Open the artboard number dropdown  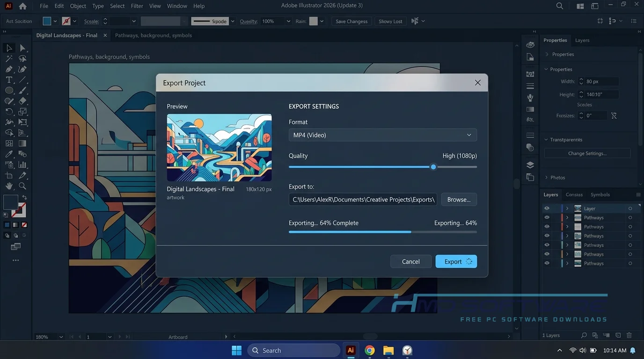(x=110, y=337)
